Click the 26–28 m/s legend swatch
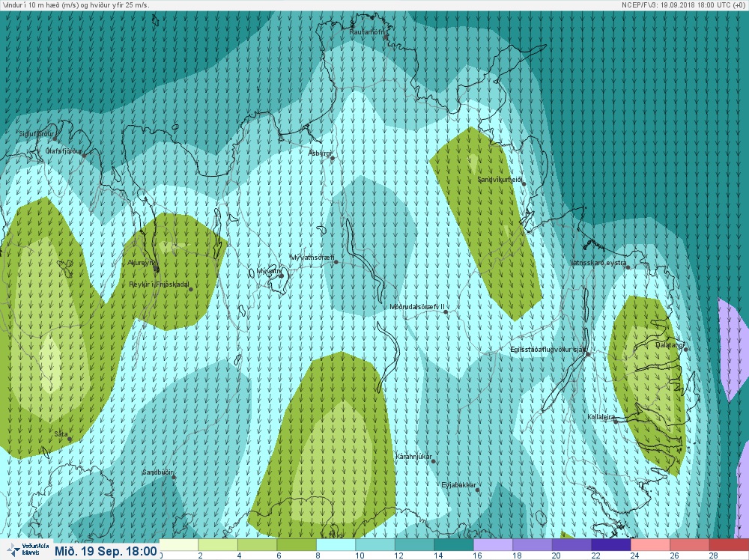749x560 pixels. click(x=690, y=545)
